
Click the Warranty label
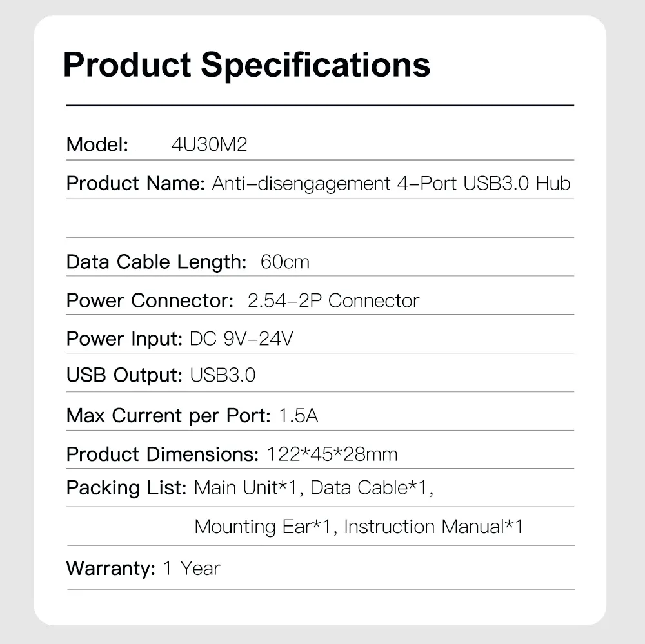tap(111, 569)
